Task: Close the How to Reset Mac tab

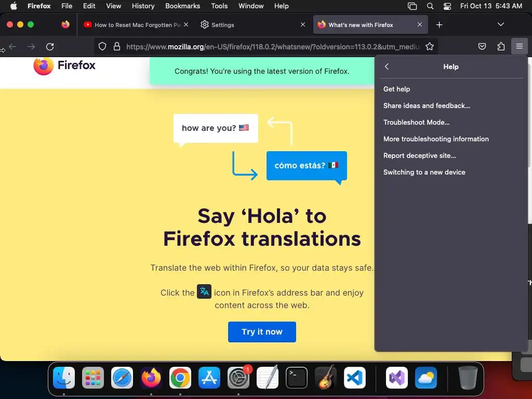Action: pyautogui.click(x=186, y=24)
